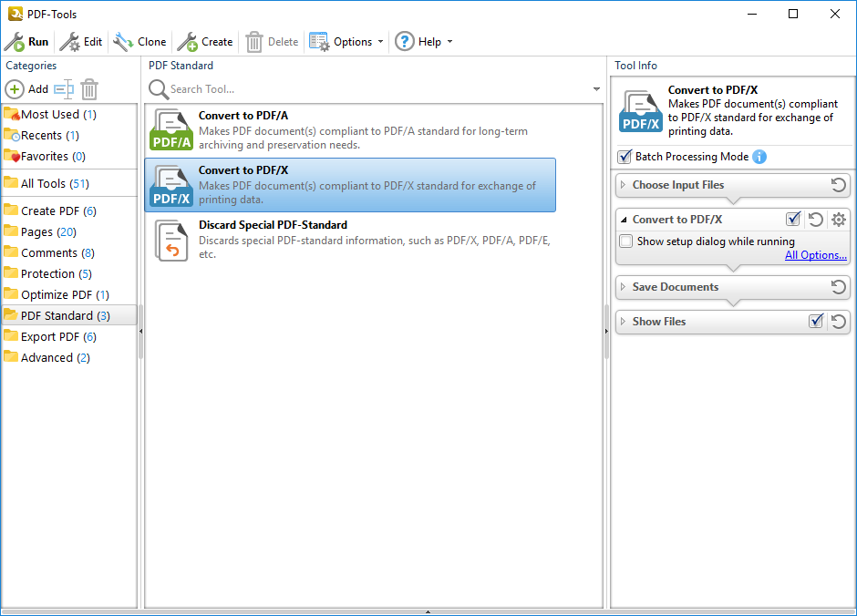Open the All Options link
The image size is (857, 616).
pos(816,255)
